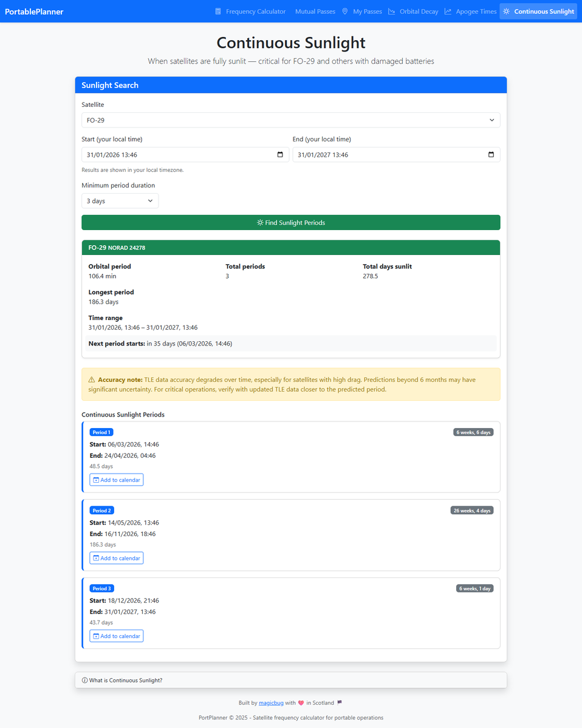Click Period 1 end '24/04/2026, 04:46'
The width and height of the screenshot is (582, 728).
[x=130, y=456]
